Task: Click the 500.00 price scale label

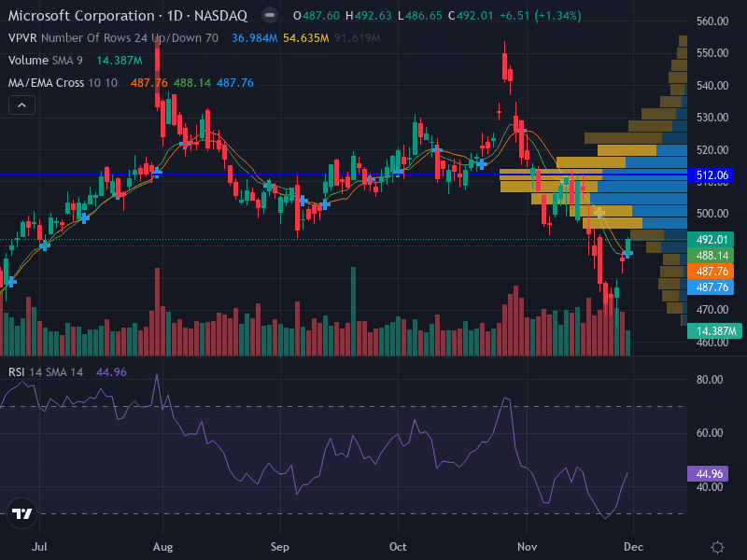Action: 712,214
